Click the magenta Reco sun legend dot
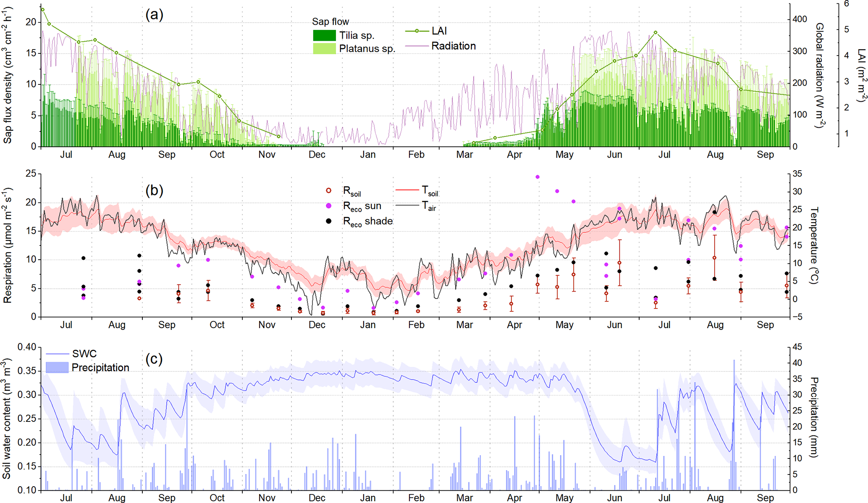Screen dimensions: 868x503 [328, 206]
